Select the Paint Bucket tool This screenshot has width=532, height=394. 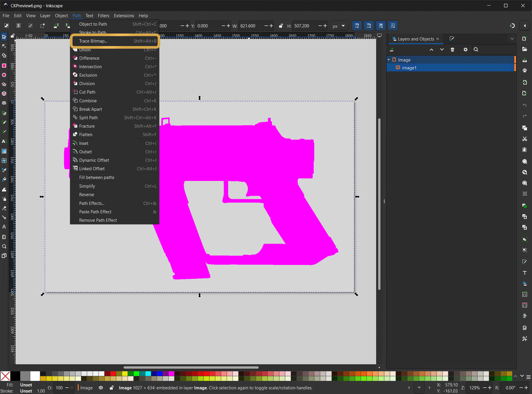click(4, 179)
